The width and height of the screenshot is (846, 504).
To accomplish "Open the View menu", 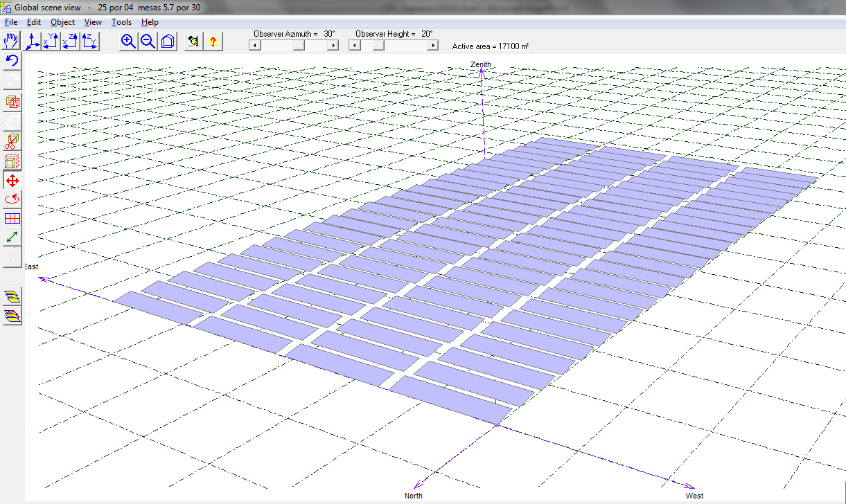I will coord(94,22).
